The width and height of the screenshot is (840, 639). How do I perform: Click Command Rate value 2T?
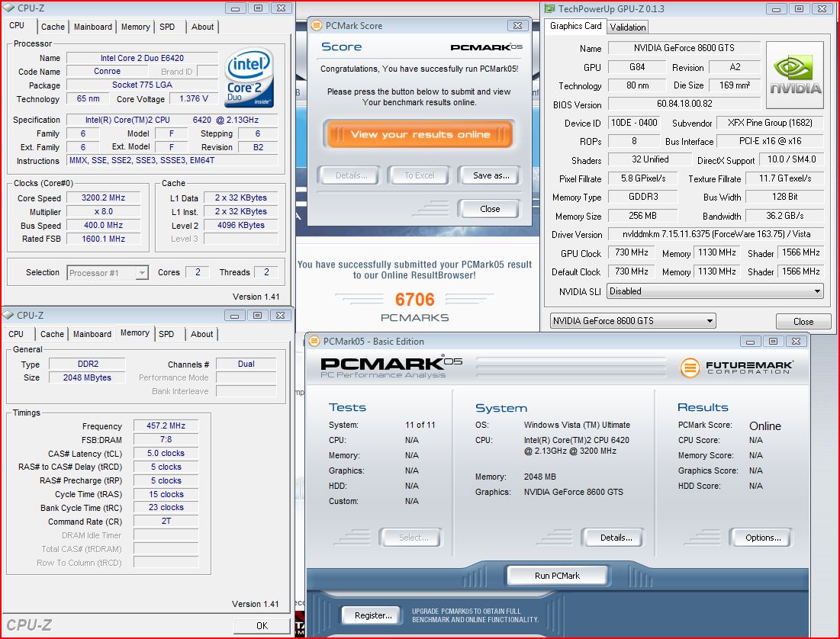click(x=166, y=521)
